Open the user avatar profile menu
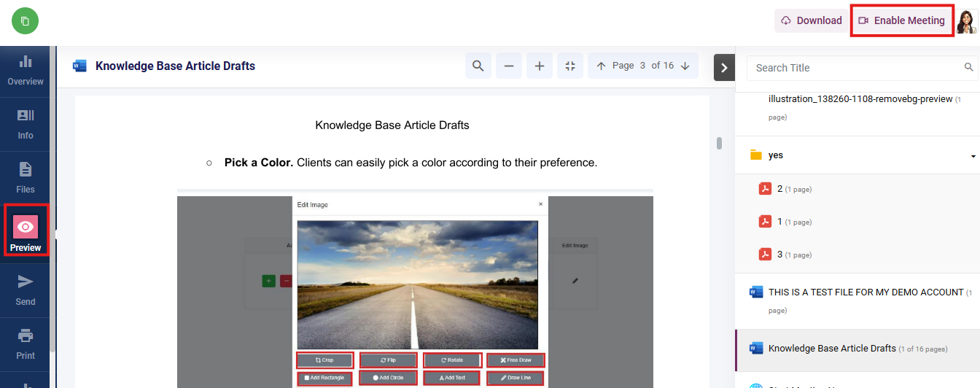Screen dimensions: 980x388 [967, 22]
